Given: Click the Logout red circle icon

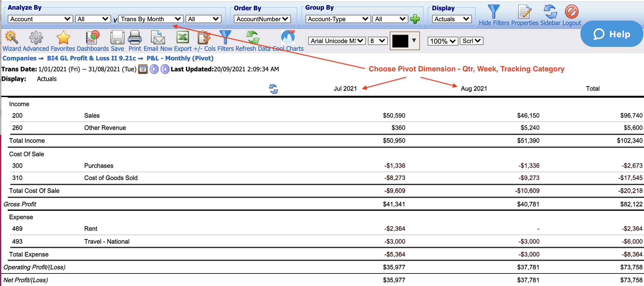Looking at the screenshot, I should (572, 12).
